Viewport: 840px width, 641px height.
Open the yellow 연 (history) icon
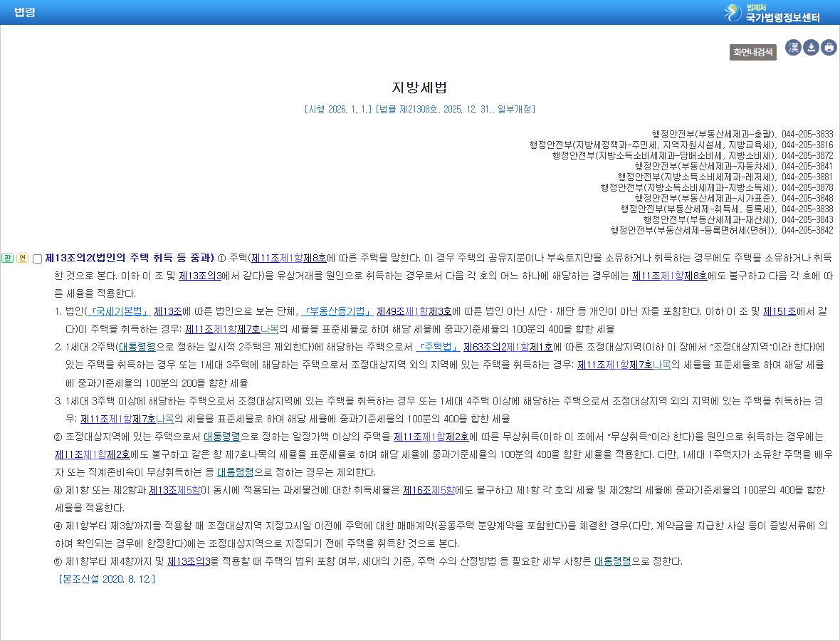(23, 259)
